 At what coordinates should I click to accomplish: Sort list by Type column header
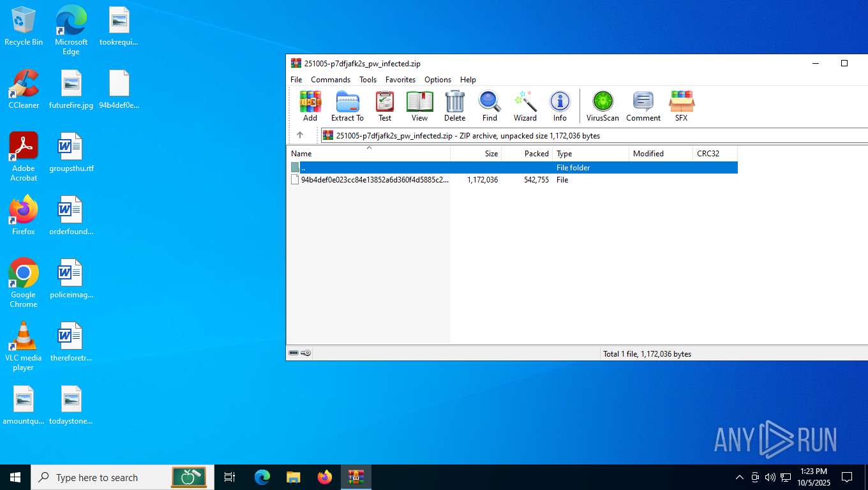(x=591, y=153)
